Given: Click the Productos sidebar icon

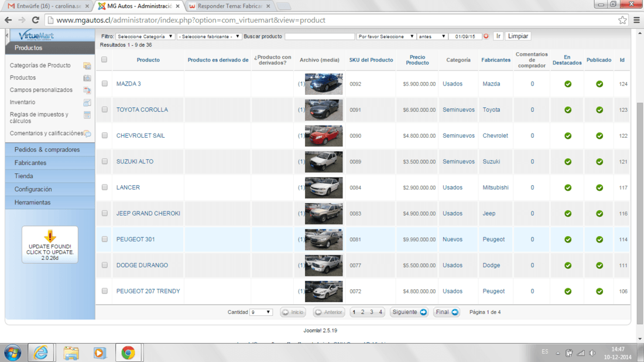Looking at the screenshot, I should pos(87,78).
